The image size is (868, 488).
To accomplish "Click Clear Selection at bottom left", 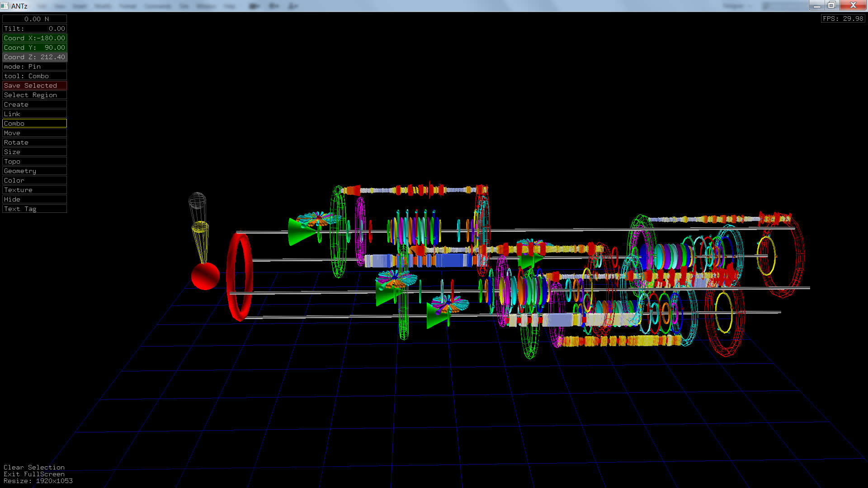I will [34, 467].
